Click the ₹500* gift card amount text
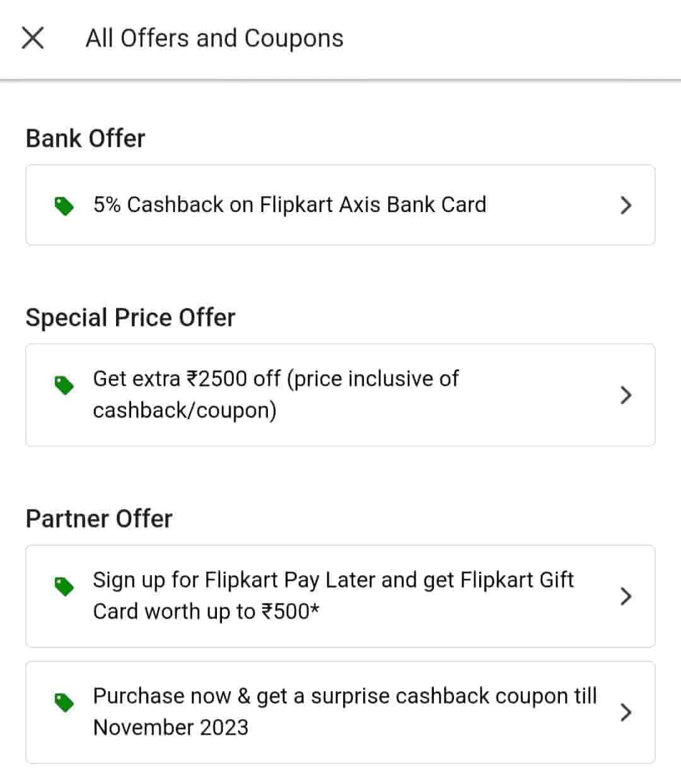Screen dimensions: 681x784 point(291,612)
